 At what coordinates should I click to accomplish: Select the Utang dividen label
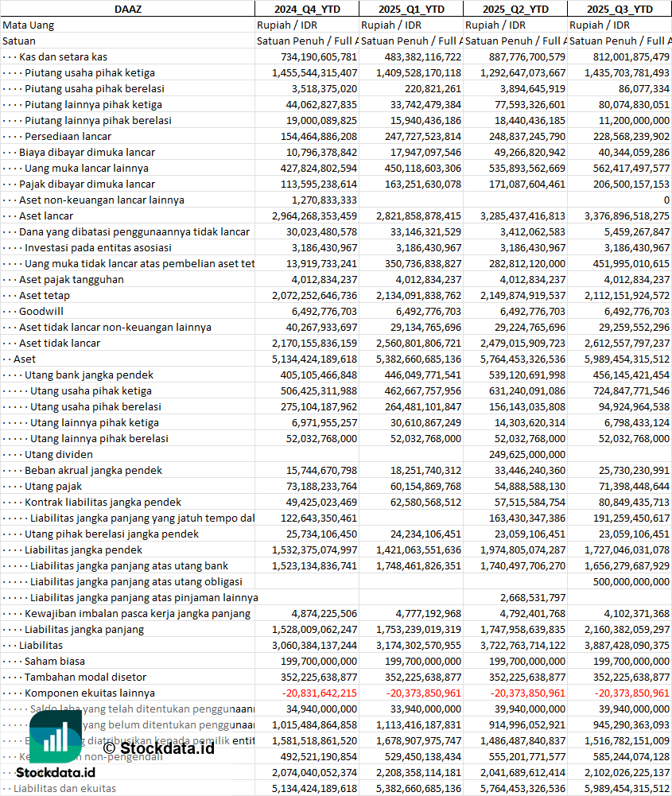click(59, 454)
